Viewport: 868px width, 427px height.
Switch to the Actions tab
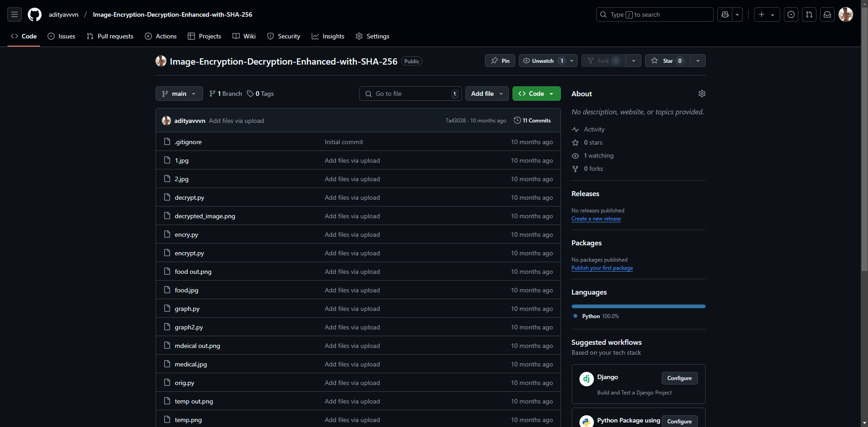click(x=161, y=36)
